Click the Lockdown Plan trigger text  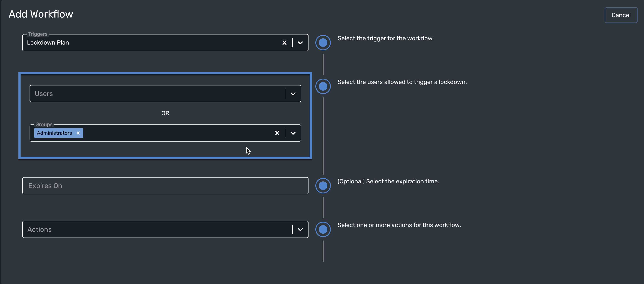48,42
